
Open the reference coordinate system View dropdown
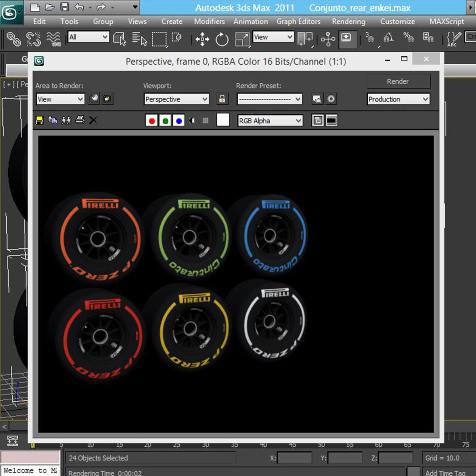tap(273, 37)
